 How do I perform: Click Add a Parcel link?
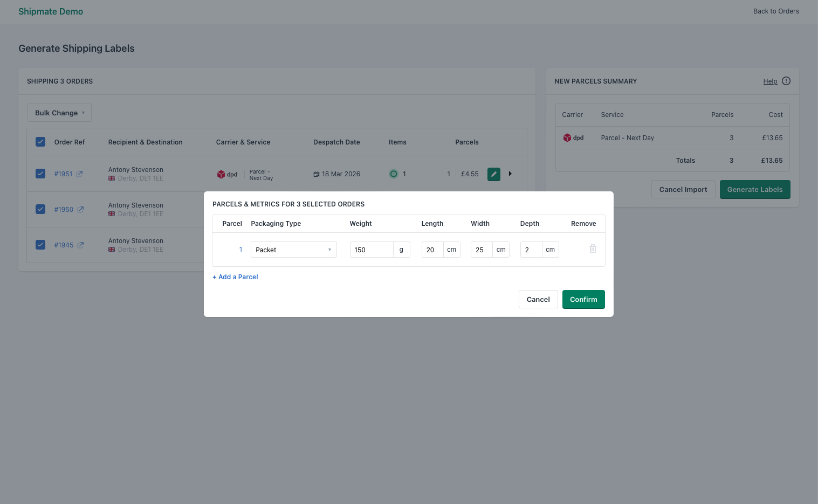pyautogui.click(x=235, y=277)
